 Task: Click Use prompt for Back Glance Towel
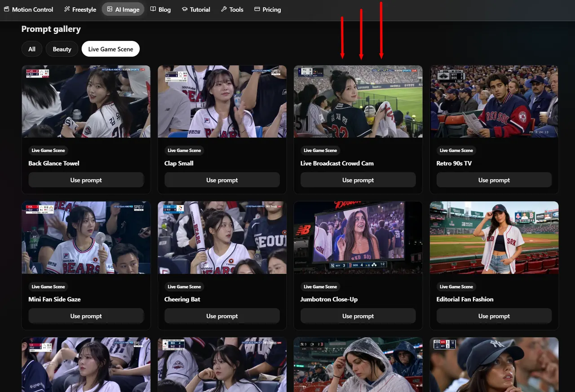click(x=86, y=180)
